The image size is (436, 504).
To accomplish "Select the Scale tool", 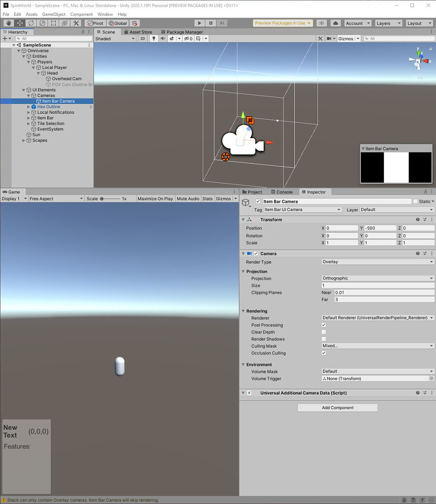I will tap(42, 23).
